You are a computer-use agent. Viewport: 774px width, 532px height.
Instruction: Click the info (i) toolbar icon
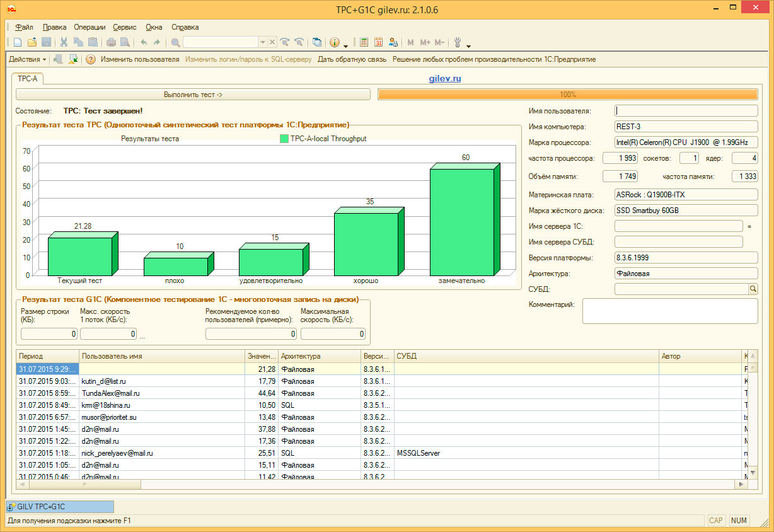(x=334, y=43)
